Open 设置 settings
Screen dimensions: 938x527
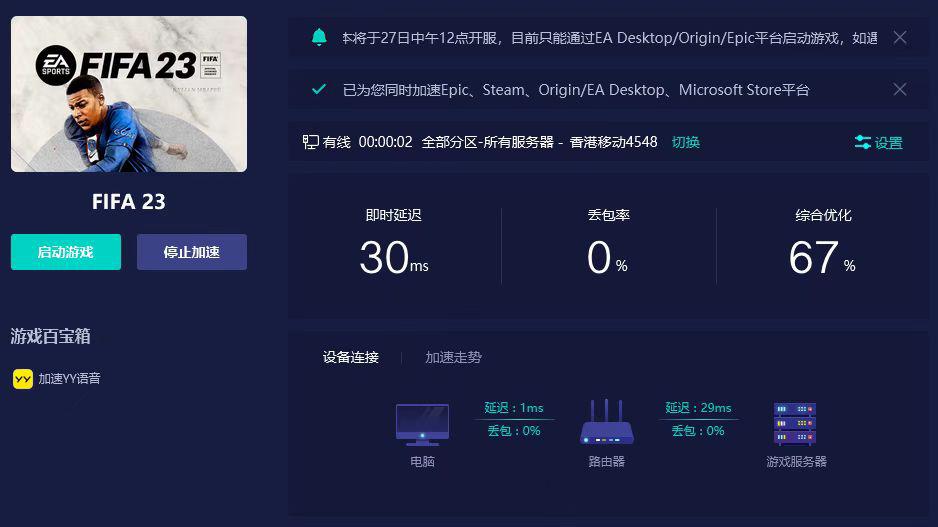coord(878,142)
